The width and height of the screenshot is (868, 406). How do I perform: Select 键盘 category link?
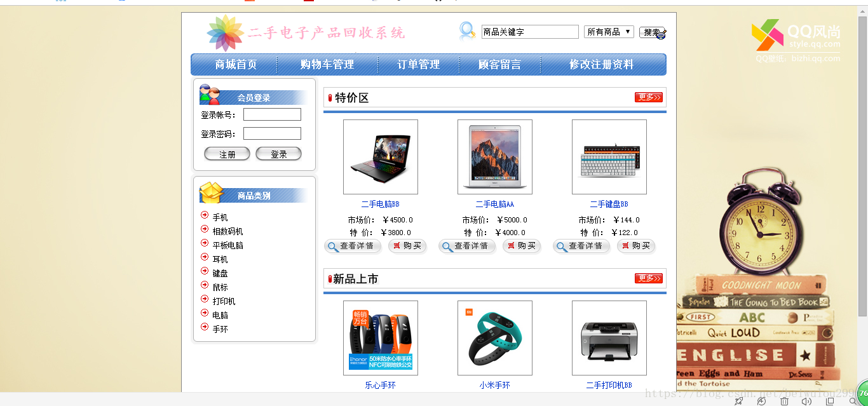(220, 273)
